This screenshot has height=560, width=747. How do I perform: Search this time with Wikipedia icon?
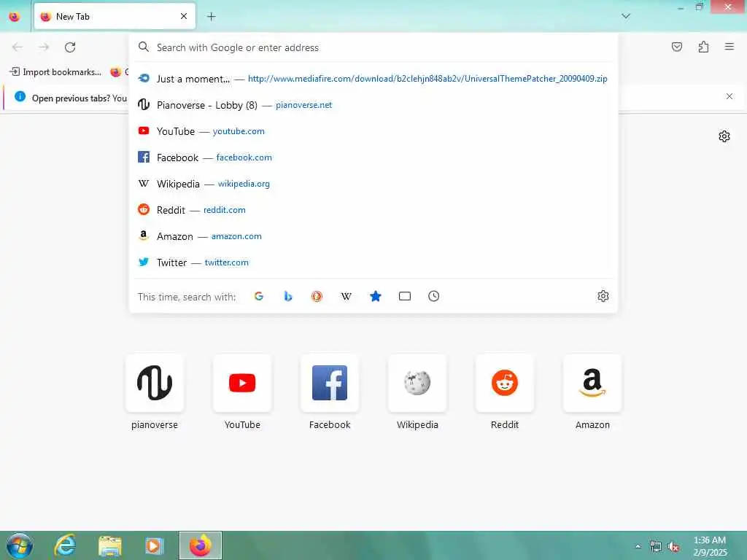click(347, 296)
